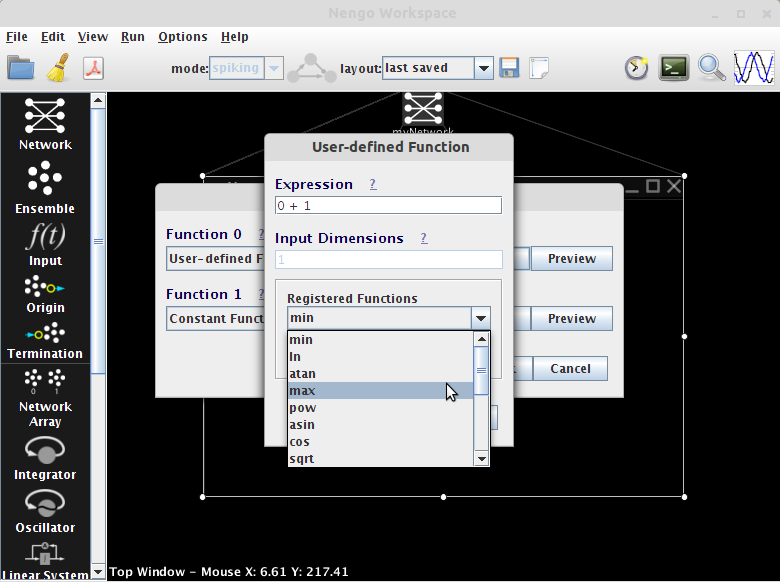
Task: Open the Edit menu
Action: [53, 37]
